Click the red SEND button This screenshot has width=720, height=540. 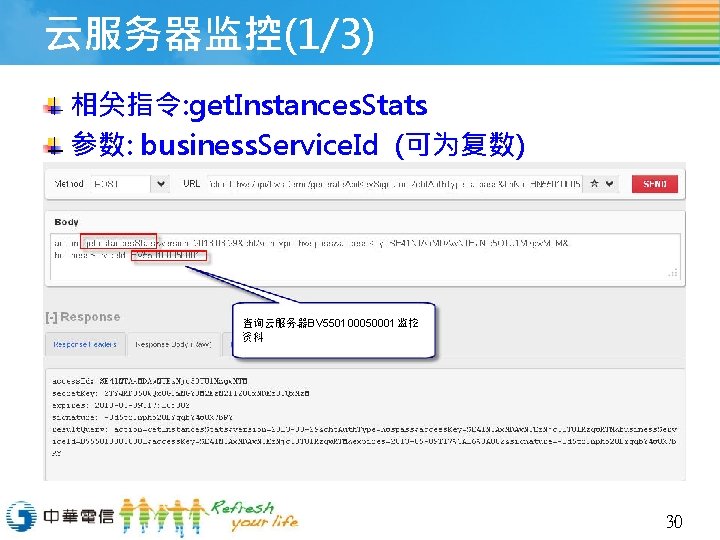654,184
